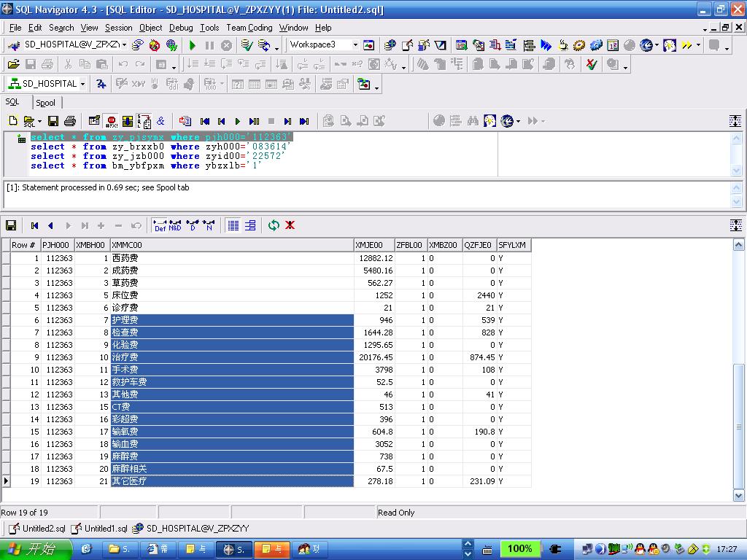
Task: Open the Workspace3 dropdown
Action: click(355, 45)
